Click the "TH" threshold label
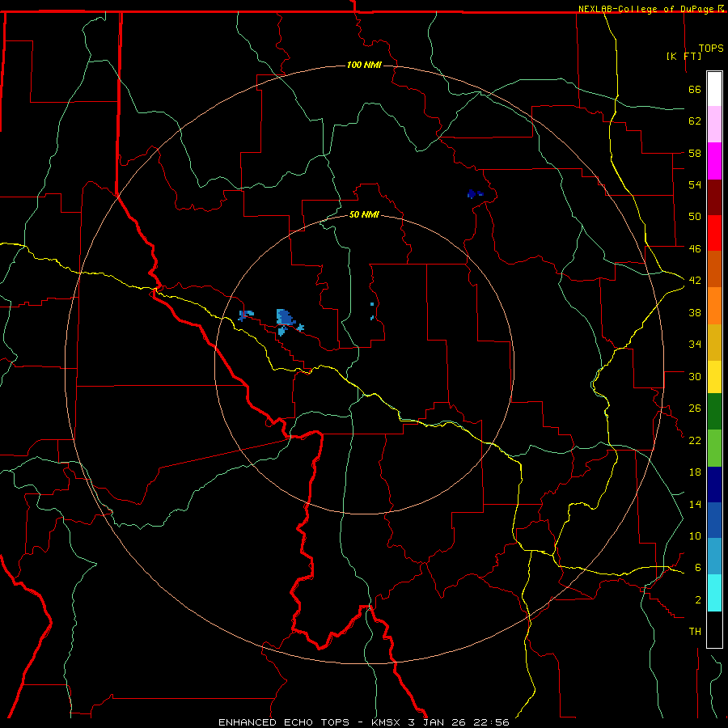Image resolution: width=728 pixels, height=728 pixels. [695, 631]
